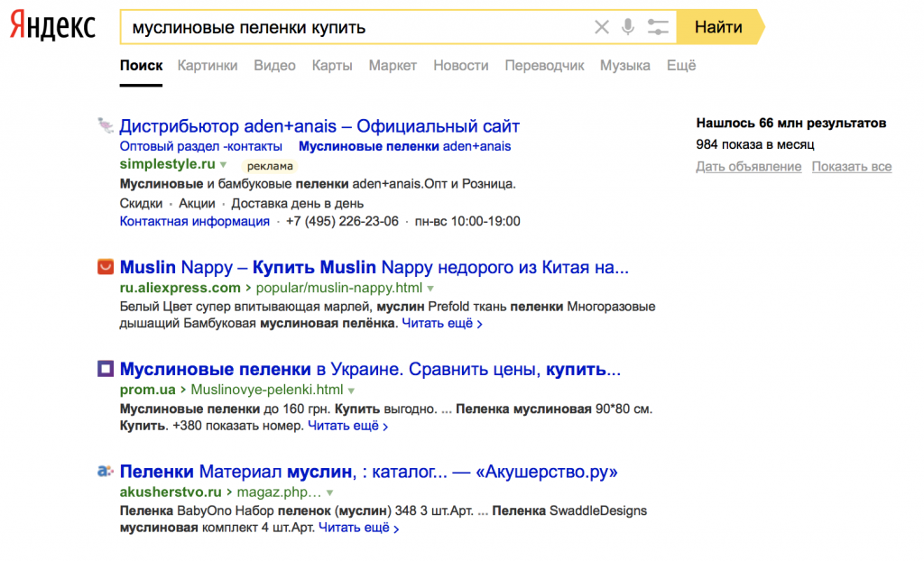Click the prom.ua result favicon
The height and width of the screenshot is (561, 924).
tap(105, 369)
